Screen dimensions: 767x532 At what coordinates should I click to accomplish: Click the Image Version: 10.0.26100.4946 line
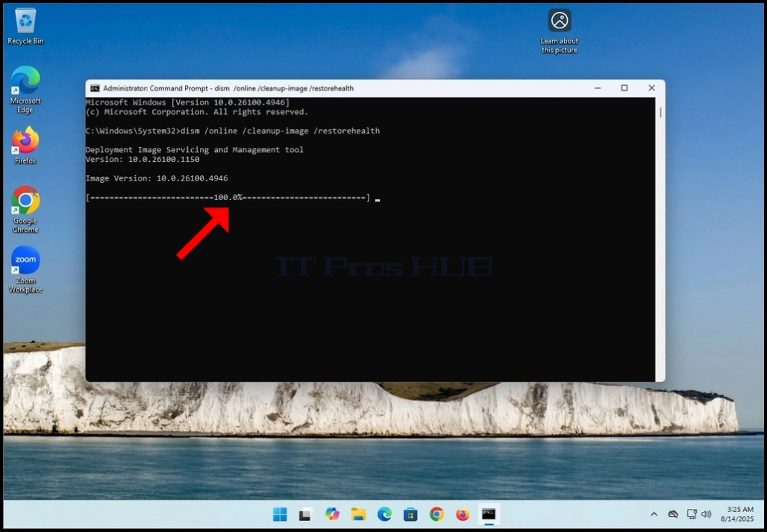157,178
